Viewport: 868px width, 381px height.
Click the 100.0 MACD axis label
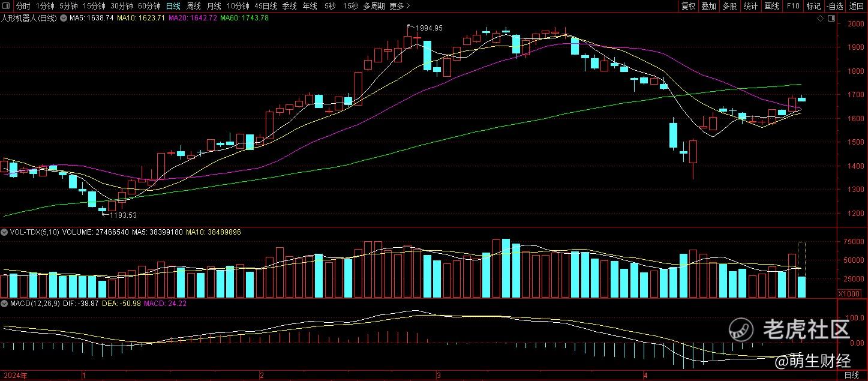pos(855,317)
